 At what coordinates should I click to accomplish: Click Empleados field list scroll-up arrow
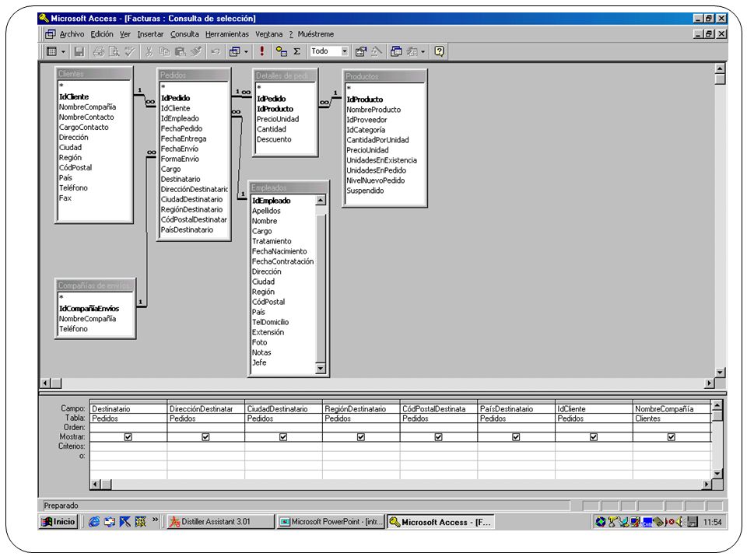tap(321, 201)
